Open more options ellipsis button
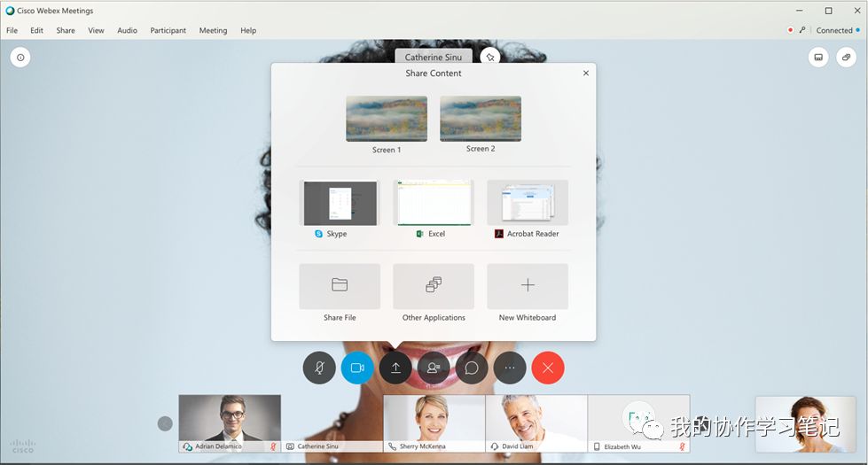Viewport: 868px width, 465px height. [510, 368]
